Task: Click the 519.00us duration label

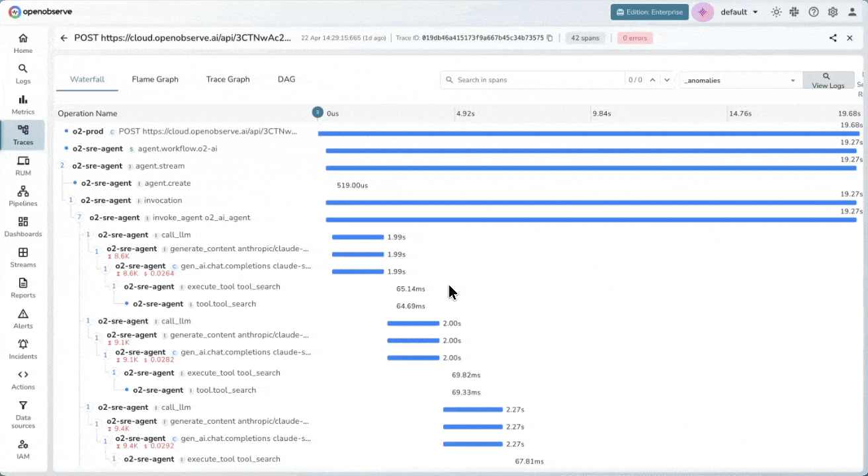Action: (352, 186)
